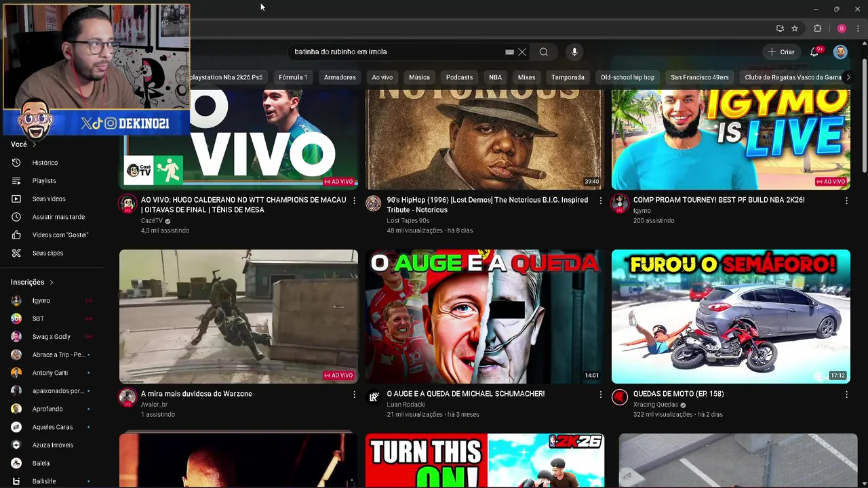Image resolution: width=868 pixels, height=488 pixels.
Task: Open options for COMP PROAM TOURNEY video
Action: (x=846, y=201)
